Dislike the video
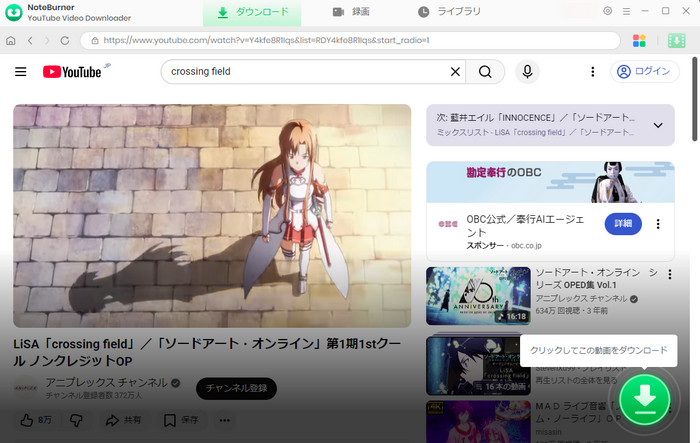 [76, 420]
